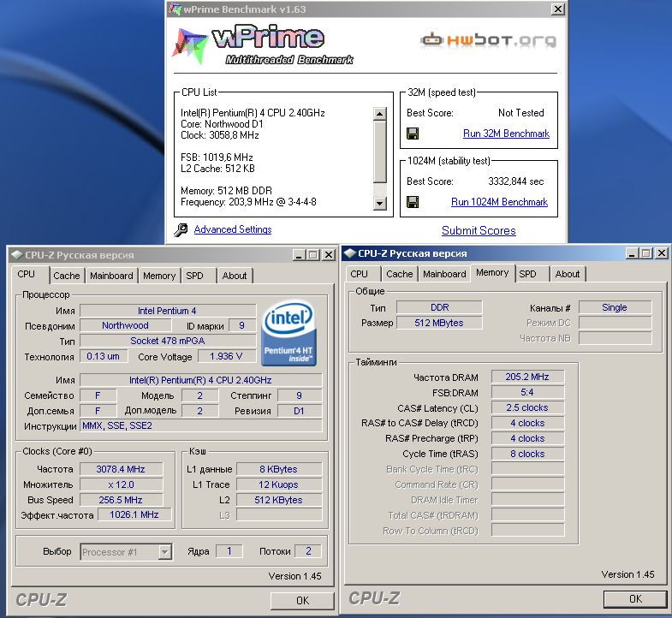672x618 pixels.
Task: Click the L1 Trace 12 Kuops value
Action: click(278, 484)
